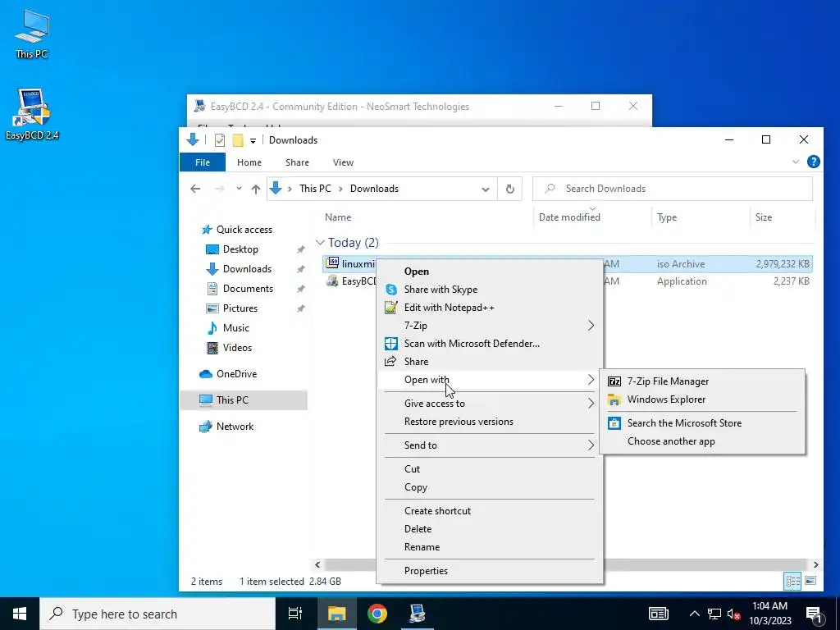Image resolution: width=840 pixels, height=630 pixels.
Task: Click the horizontal scrollbar right arrow
Action: [x=815, y=565]
